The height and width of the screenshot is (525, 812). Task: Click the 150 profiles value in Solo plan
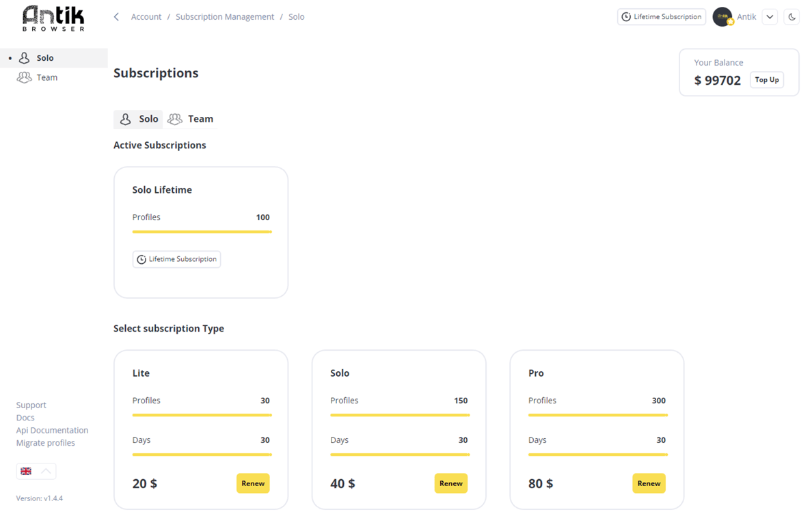coord(461,401)
